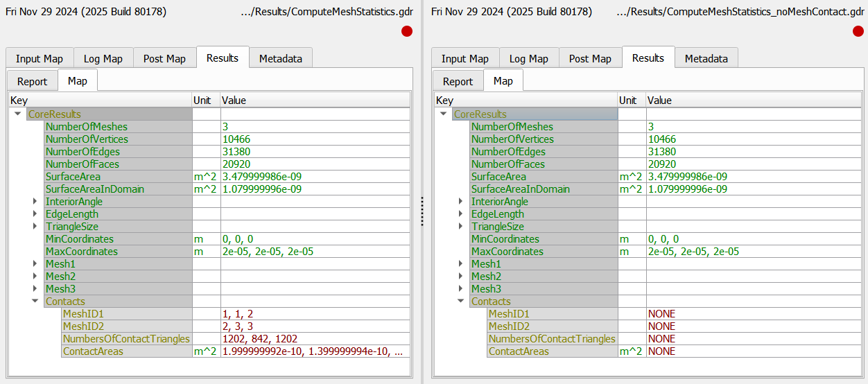Select NumberOfVertices row in left panel
Image resolution: width=868 pixels, height=384 pixels.
[x=209, y=139]
